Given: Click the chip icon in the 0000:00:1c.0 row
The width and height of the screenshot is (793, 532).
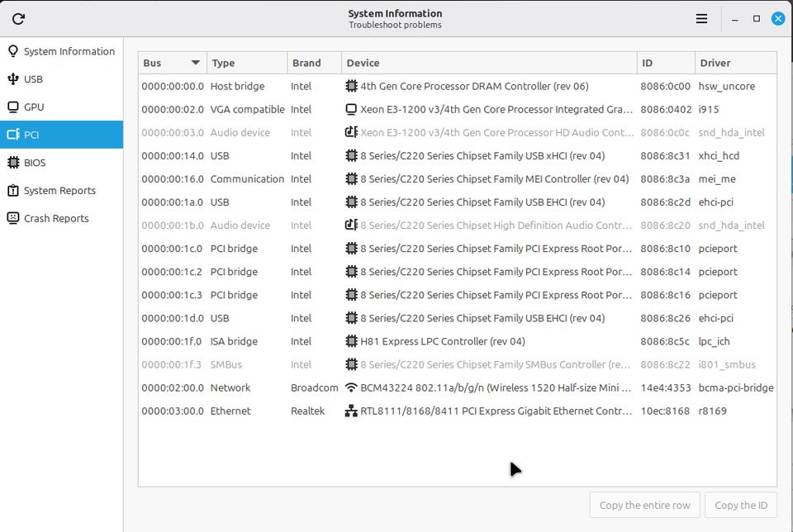Looking at the screenshot, I should click(x=351, y=249).
